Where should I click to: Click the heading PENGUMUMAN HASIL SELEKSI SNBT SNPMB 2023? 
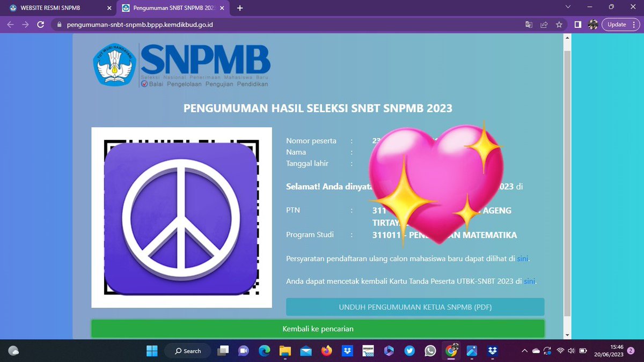pyautogui.click(x=318, y=108)
